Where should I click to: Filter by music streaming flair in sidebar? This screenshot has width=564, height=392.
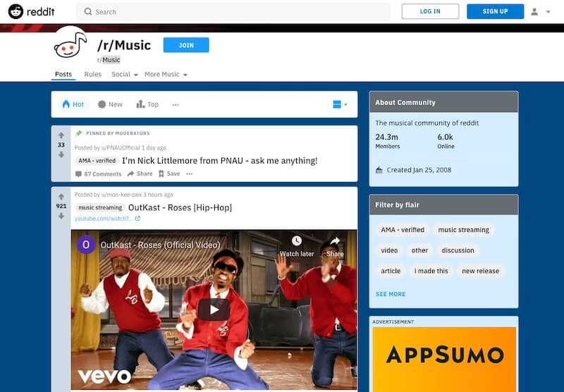tap(464, 230)
